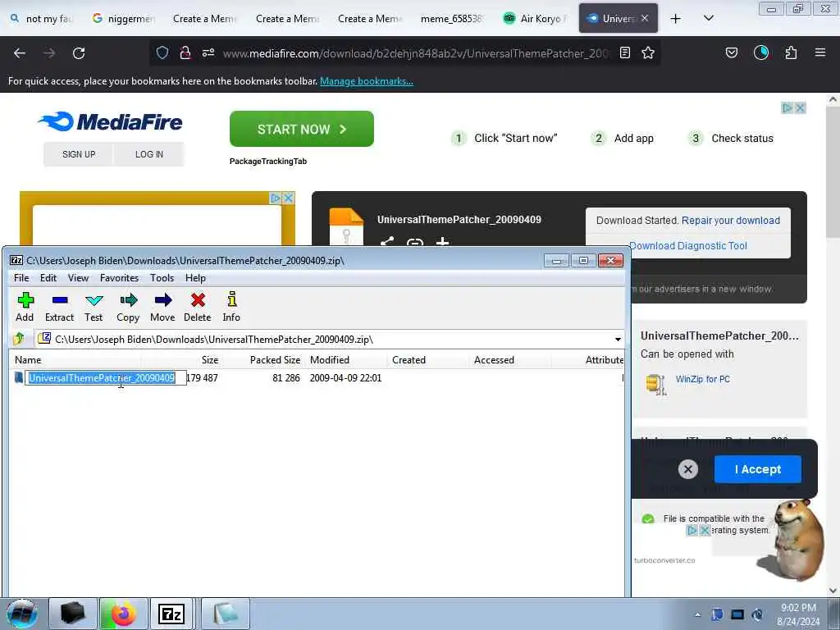The height and width of the screenshot is (630, 840).
Task: Click the SIGN UP button
Action: (x=79, y=154)
